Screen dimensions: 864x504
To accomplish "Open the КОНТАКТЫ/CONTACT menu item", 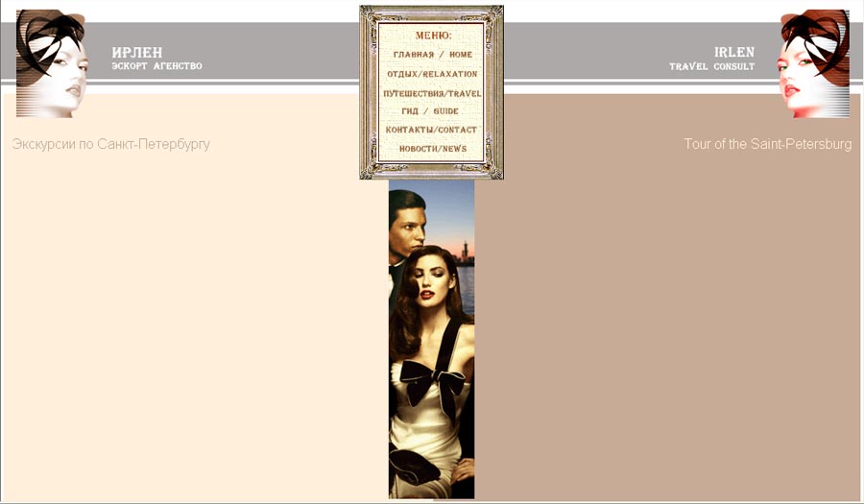I will pos(431,130).
